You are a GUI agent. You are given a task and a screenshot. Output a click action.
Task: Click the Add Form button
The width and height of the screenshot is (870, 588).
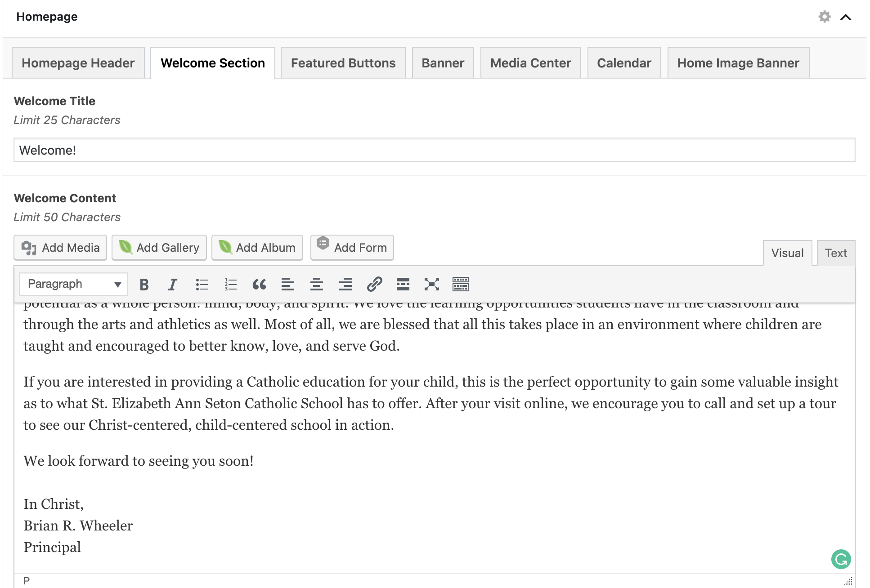pyautogui.click(x=352, y=248)
